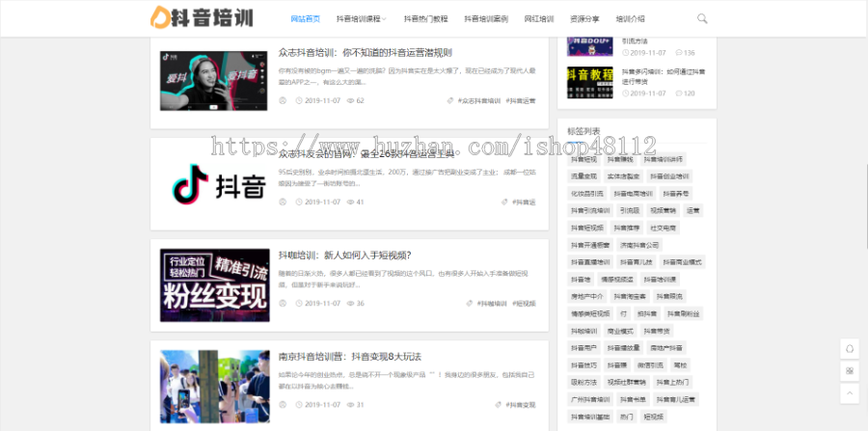
Task: Select the 化妆品引流 tag
Action: pyautogui.click(x=587, y=194)
